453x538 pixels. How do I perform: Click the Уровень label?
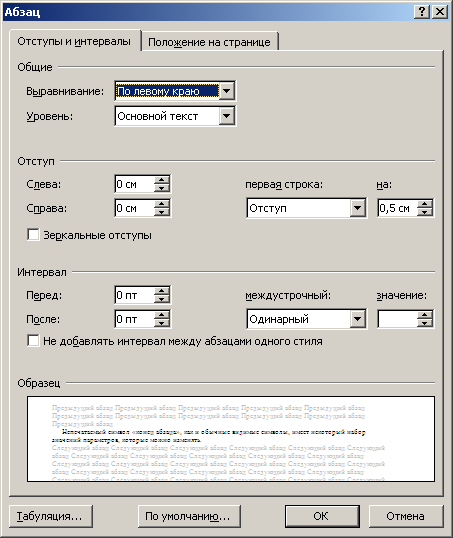(x=50, y=117)
